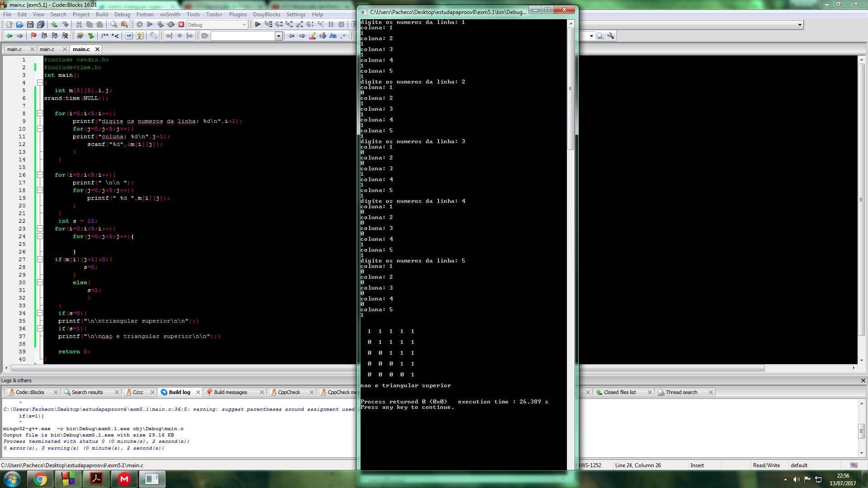Save the file with the floppy icon

tap(30, 24)
